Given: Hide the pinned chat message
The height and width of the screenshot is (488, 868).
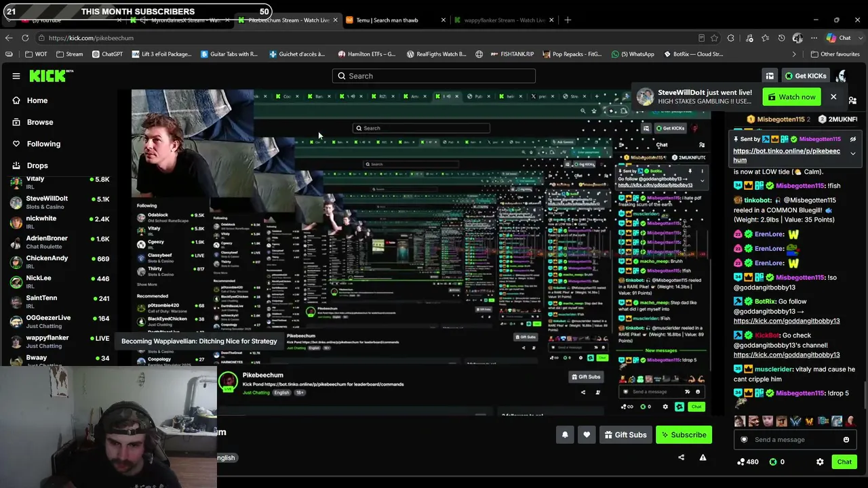Looking at the screenshot, I should 853,139.
